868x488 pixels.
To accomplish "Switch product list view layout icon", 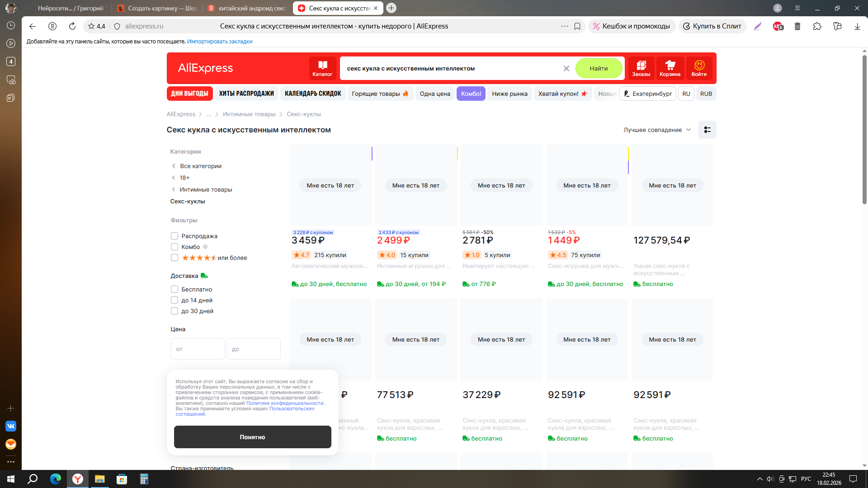I will click(x=707, y=130).
